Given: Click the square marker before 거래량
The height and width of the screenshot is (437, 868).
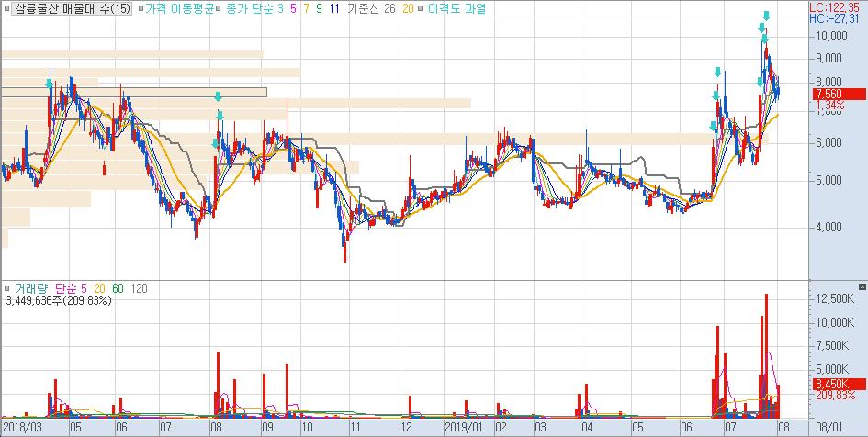Looking at the screenshot, I should tap(6, 288).
